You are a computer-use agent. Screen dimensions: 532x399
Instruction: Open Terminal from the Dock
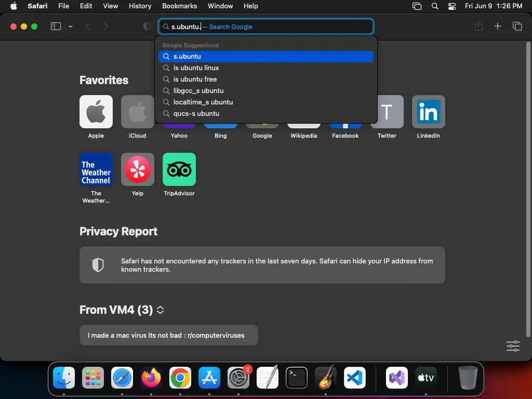click(297, 378)
